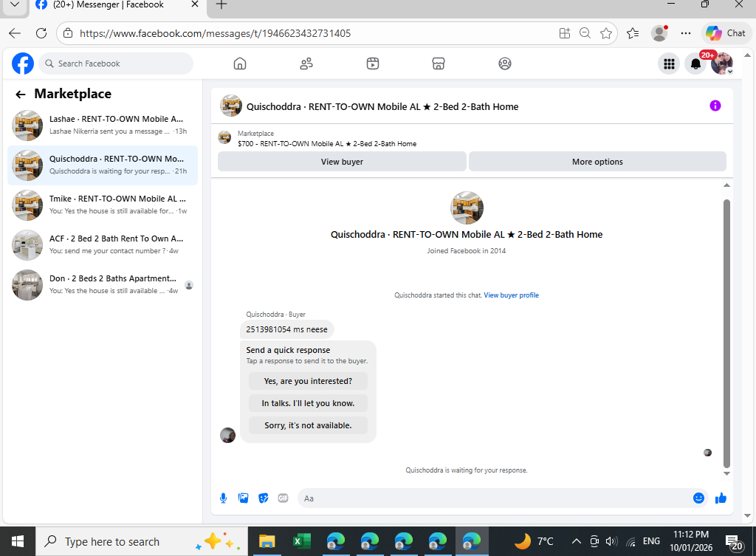Record a voice clip with microphone icon
Viewport: 756px width, 556px height.
pos(223,498)
